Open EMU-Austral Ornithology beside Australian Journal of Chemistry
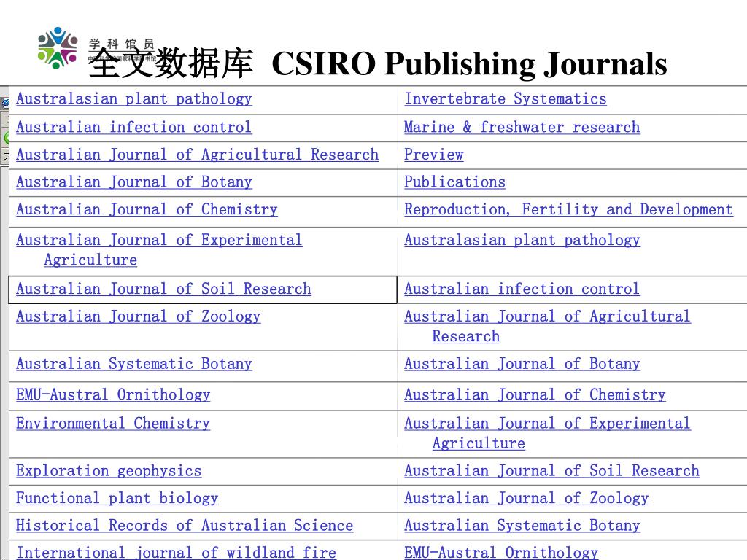This screenshot has height=560, width=747. click(113, 394)
